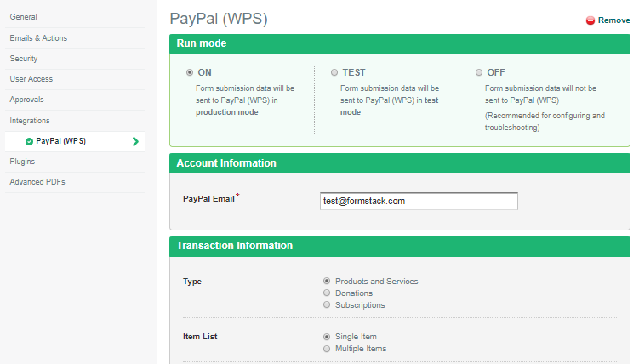The height and width of the screenshot is (364, 639).
Task: Open Advanced PDFs settings
Action: pos(37,182)
